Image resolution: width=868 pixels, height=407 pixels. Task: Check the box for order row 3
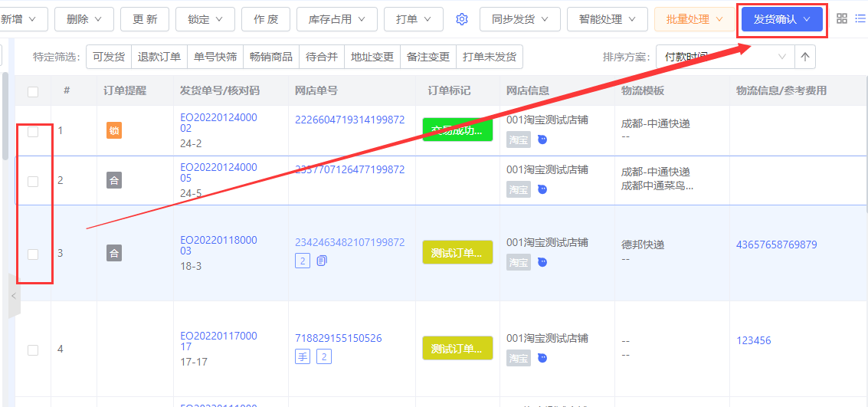point(33,254)
